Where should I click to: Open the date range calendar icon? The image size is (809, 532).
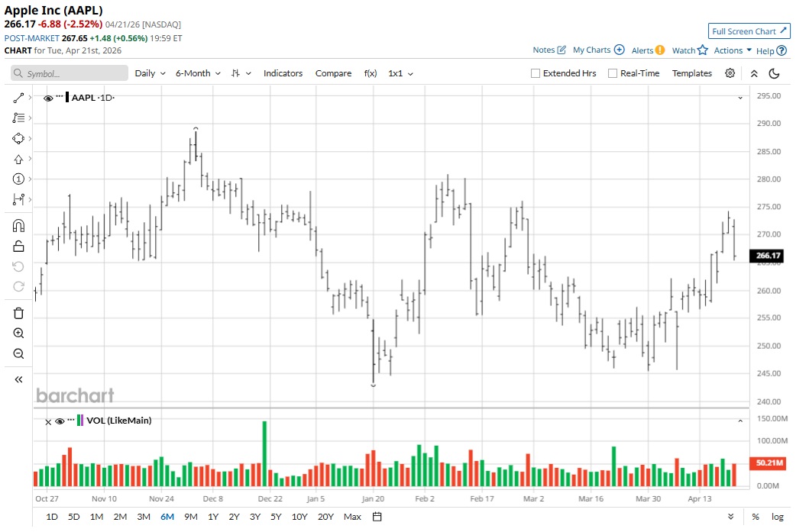click(377, 517)
